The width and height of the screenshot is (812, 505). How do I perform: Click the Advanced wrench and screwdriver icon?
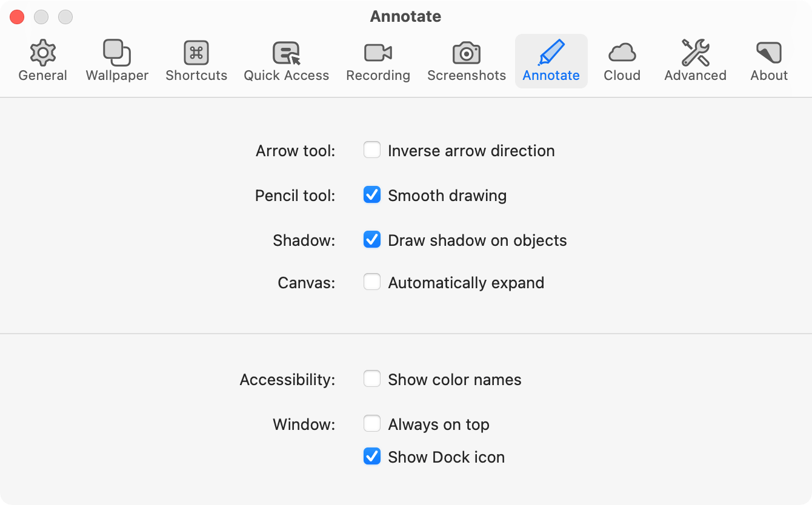pos(695,53)
